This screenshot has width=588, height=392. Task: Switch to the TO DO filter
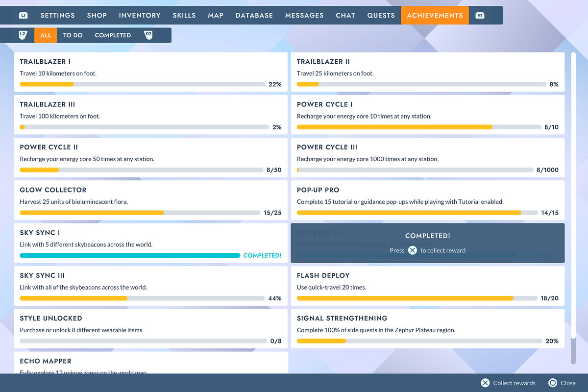[x=73, y=35]
